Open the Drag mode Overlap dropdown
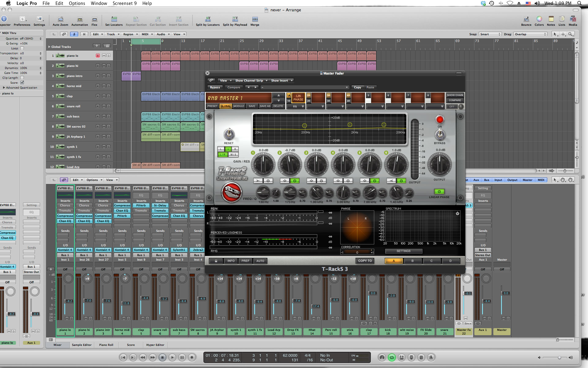The image size is (588, 368). point(530,34)
